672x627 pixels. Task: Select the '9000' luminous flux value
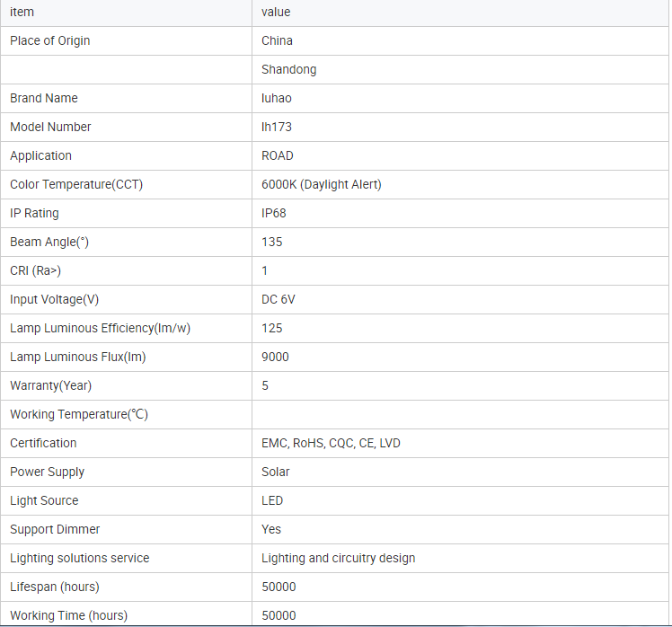click(x=275, y=357)
